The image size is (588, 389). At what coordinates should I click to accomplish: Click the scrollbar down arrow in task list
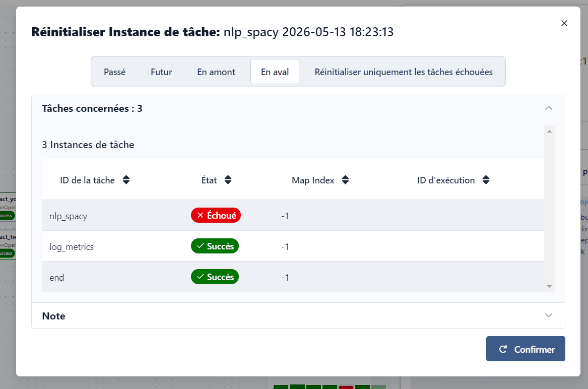549,286
